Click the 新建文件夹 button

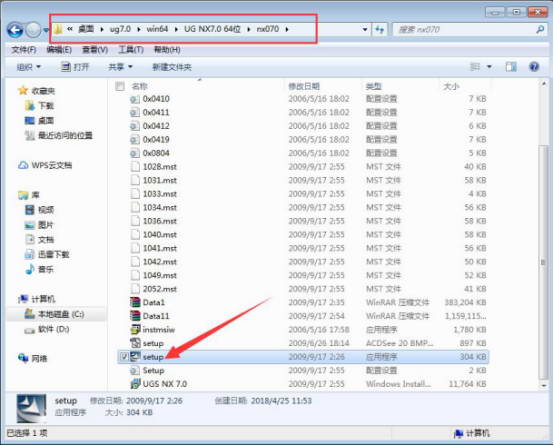(x=172, y=67)
